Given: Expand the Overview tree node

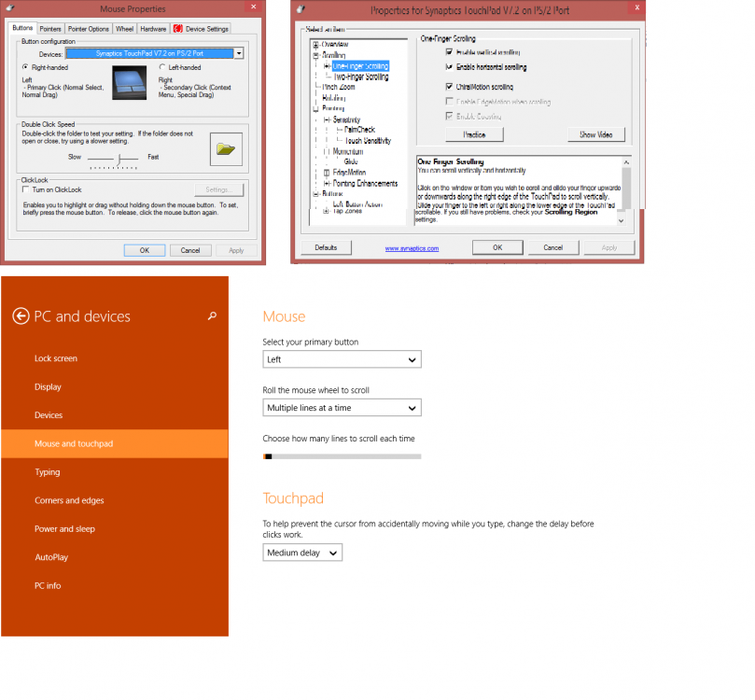Looking at the screenshot, I should click(315, 45).
